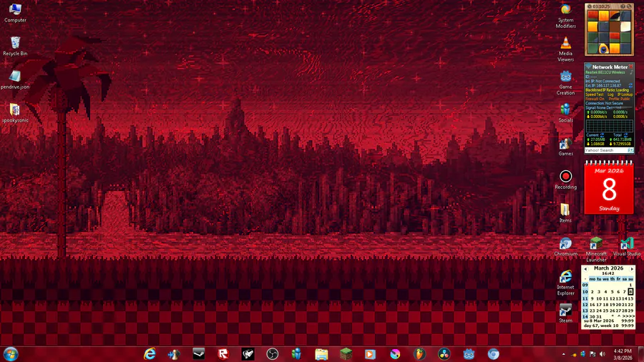Open the Games desktop shortcut

coord(565,147)
